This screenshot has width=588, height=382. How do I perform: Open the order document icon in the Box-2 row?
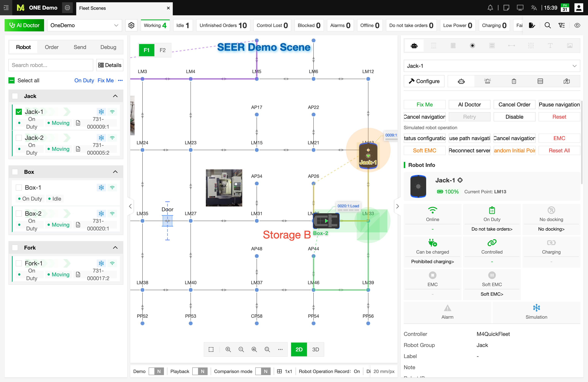tap(78, 225)
